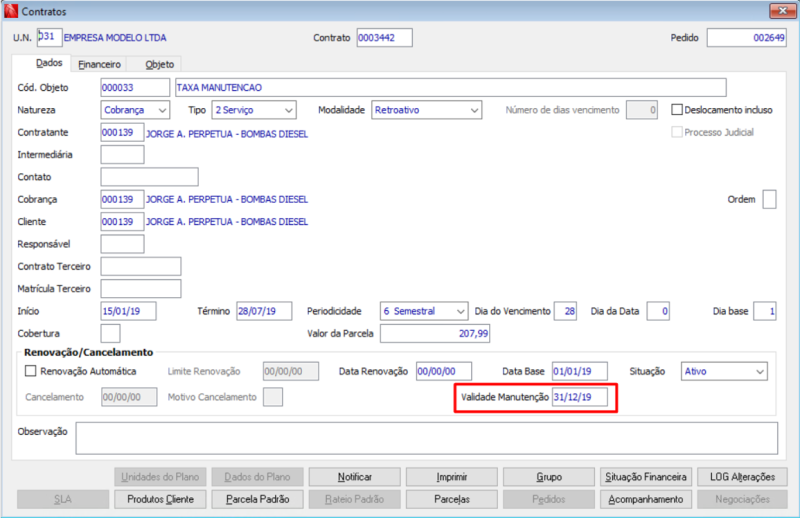Click the Ordem field
The image size is (800, 518).
coord(769,200)
